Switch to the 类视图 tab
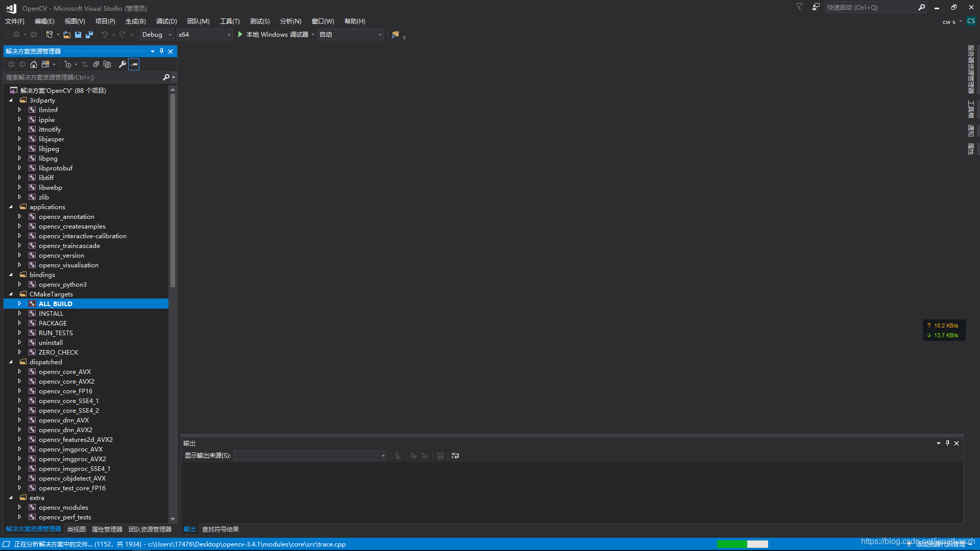The width and height of the screenshot is (980, 551). point(77,529)
